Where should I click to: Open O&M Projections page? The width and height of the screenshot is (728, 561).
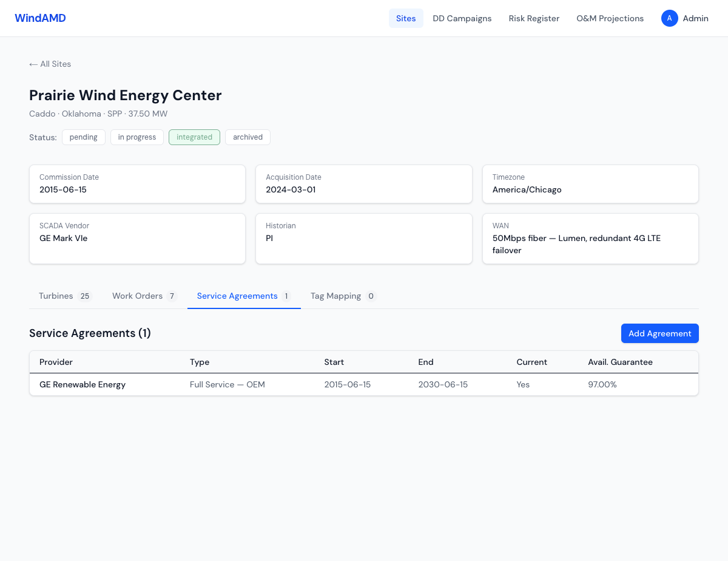(610, 18)
